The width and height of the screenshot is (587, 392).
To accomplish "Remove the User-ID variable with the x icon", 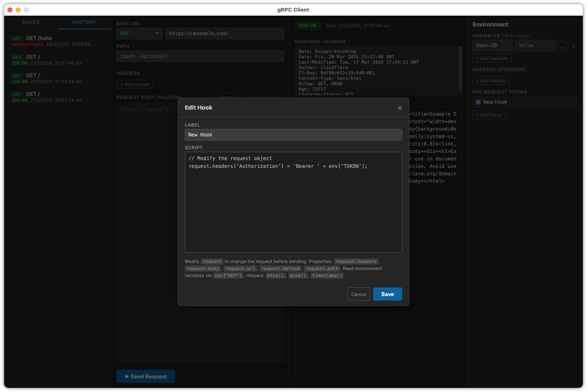I will 573,46.
